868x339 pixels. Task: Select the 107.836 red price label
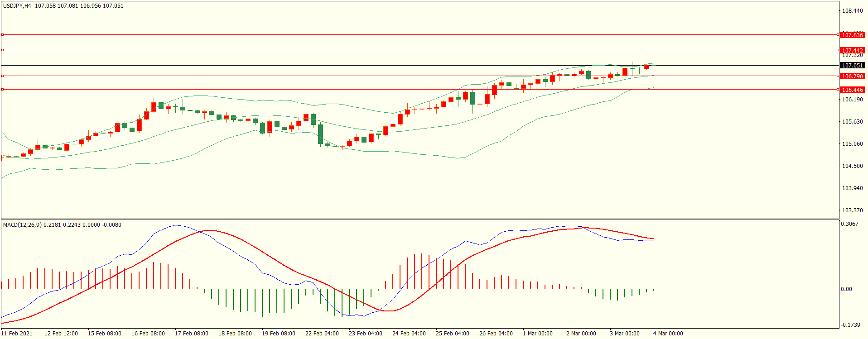click(852, 35)
